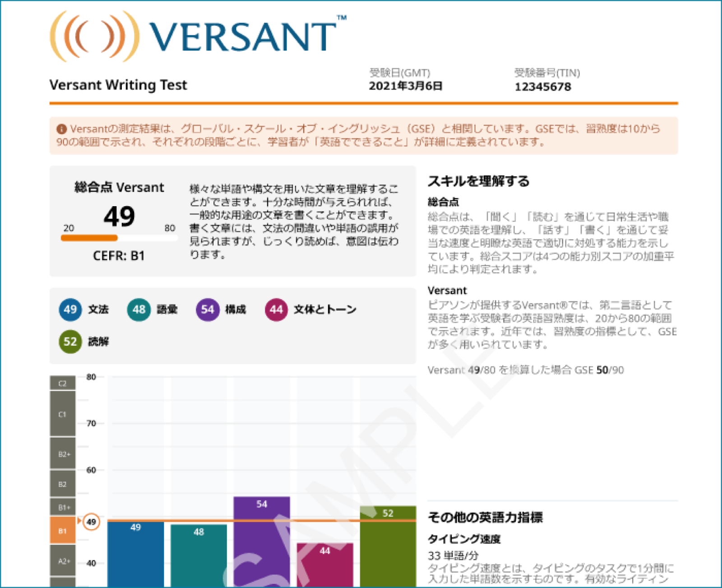Click the '総合点 Versant' heading
Image resolution: width=722 pixels, height=588 pixels.
tap(119, 187)
